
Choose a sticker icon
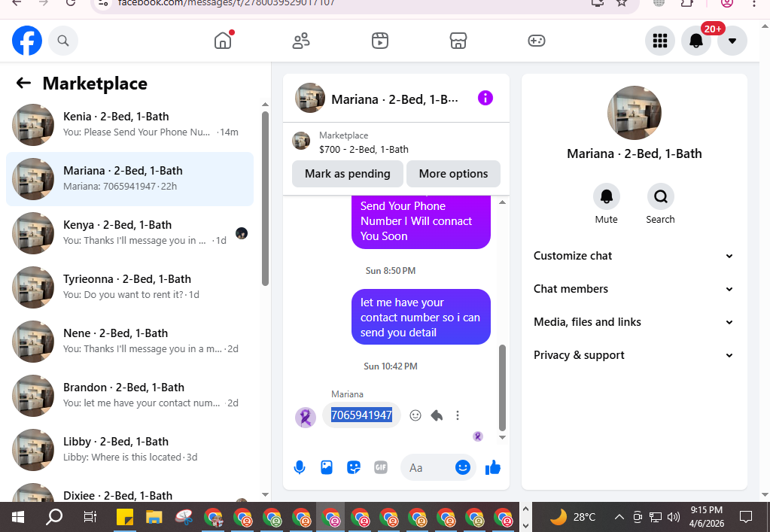[x=354, y=468]
